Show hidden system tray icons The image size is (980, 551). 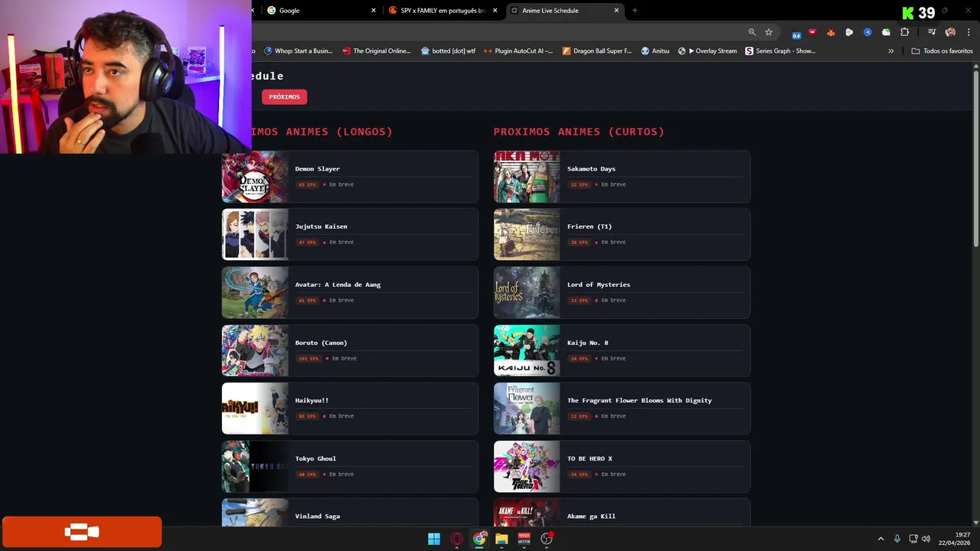880,539
